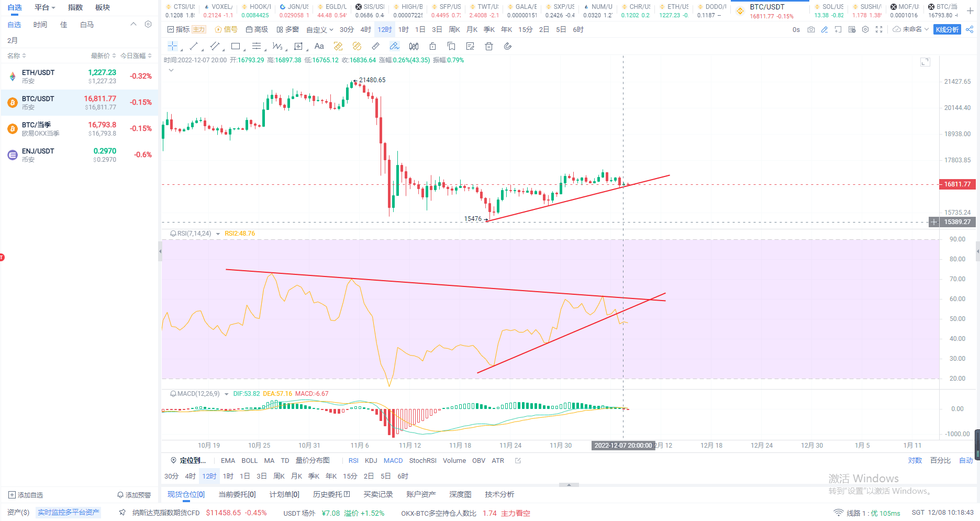Image resolution: width=980 pixels, height=521 pixels.
Task: Toggle BOLL indicator at bottom bar
Action: tap(249, 460)
